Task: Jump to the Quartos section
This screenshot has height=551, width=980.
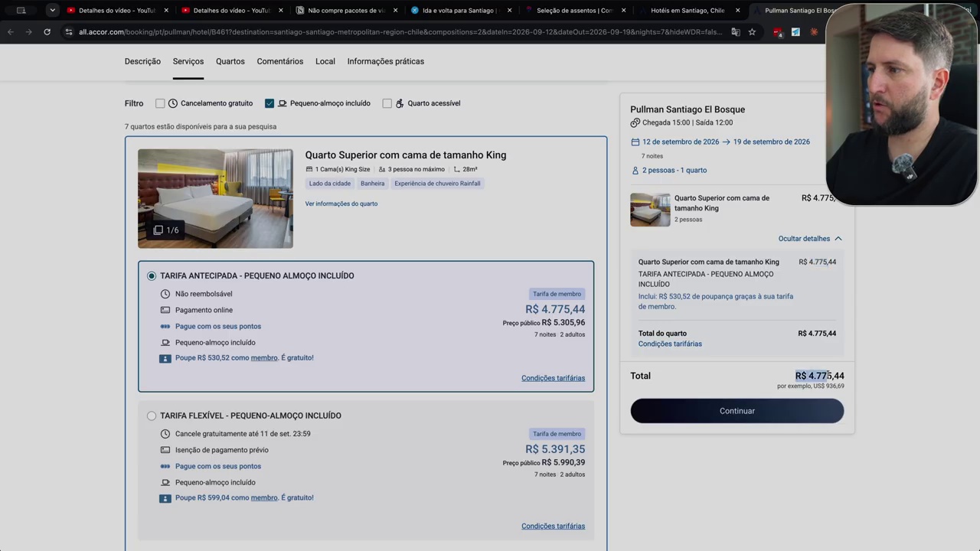Action: 230,61
